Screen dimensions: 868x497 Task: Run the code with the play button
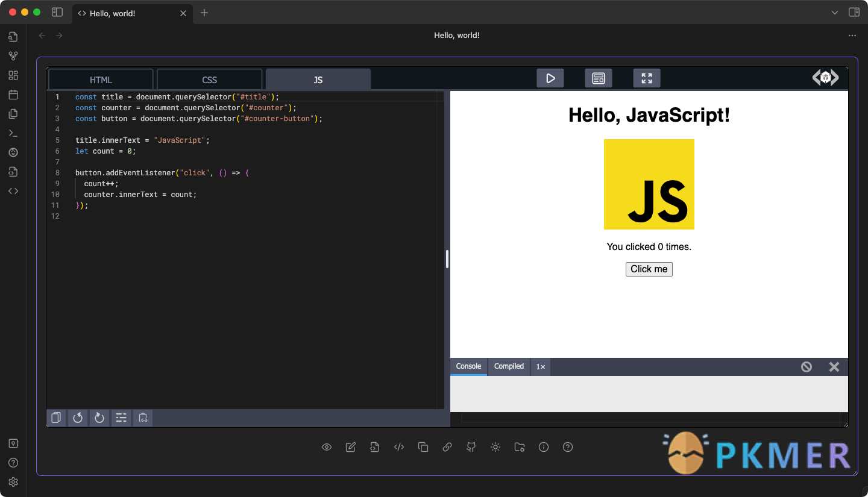pyautogui.click(x=550, y=78)
